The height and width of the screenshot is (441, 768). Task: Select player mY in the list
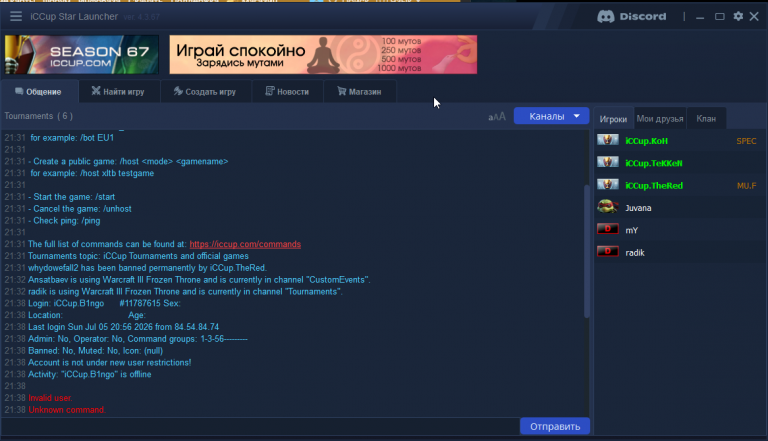click(x=680, y=230)
